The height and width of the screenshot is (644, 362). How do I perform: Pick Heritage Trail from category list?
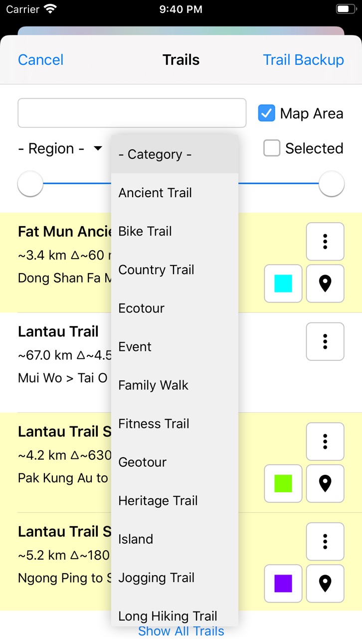click(175, 500)
